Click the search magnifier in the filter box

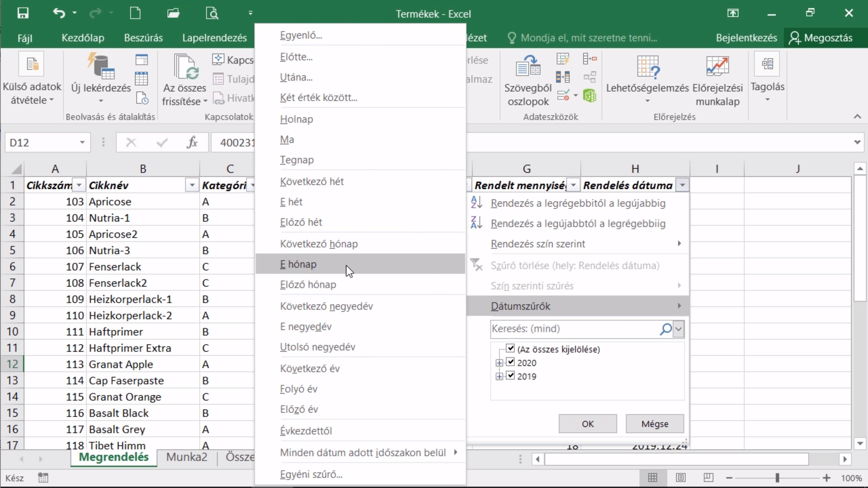click(665, 329)
